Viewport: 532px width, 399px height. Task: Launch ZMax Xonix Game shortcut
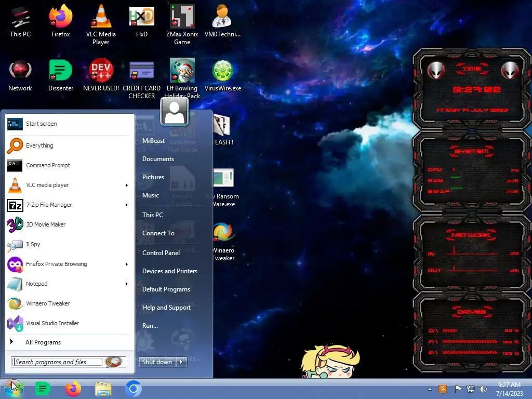(x=182, y=25)
